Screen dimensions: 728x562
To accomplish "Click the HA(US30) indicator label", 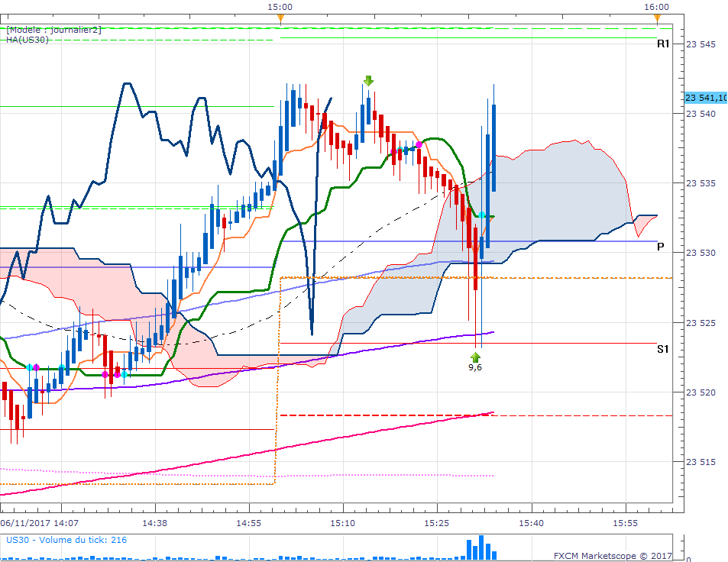I will pos(27,40).
